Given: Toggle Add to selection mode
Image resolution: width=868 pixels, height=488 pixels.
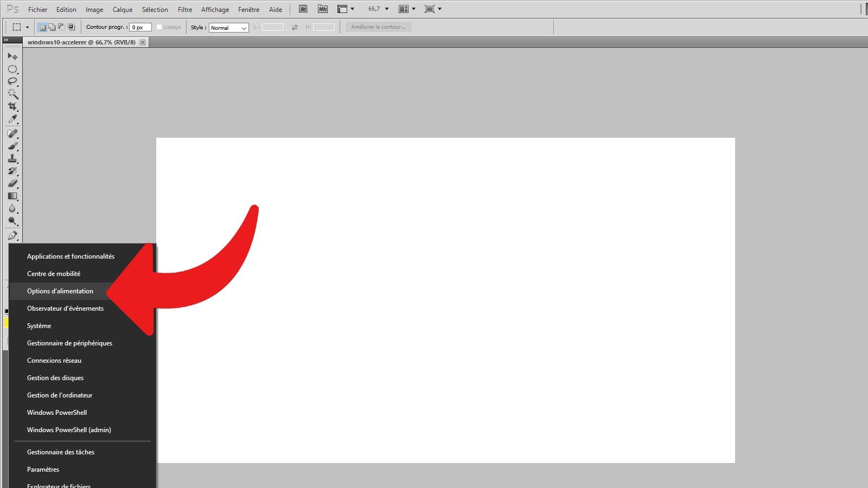Looking at the screenshot, I should click(x=52, y=27).
